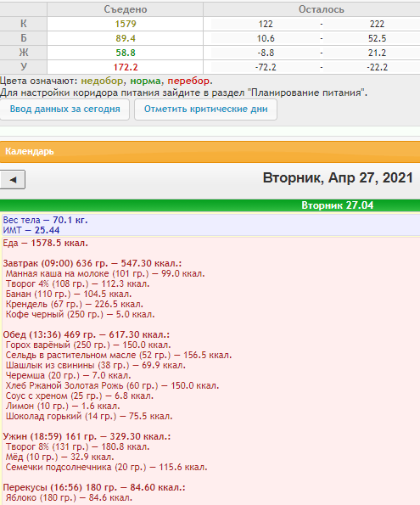The width and height of the screenshot is (420, 505).
Task: Open the 'Перекусы (16:56)' meal entry
Action: coord(94,487)
